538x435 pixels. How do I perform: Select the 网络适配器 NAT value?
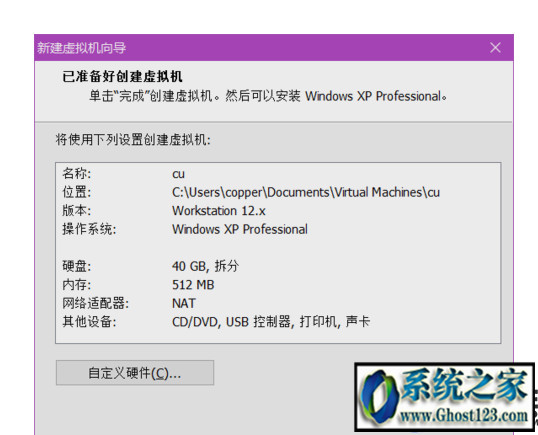(184, 303)
